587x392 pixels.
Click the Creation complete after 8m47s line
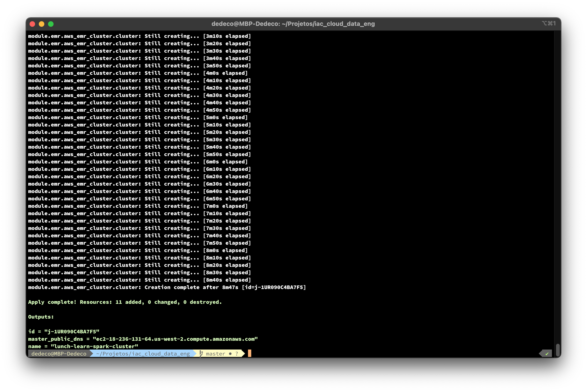[167, 287]
